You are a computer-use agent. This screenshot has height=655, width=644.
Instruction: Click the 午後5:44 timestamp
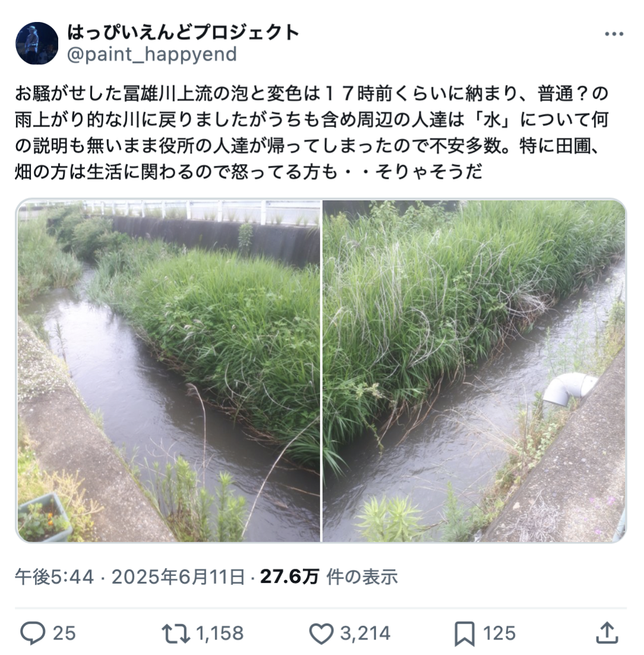click(54, 577)
